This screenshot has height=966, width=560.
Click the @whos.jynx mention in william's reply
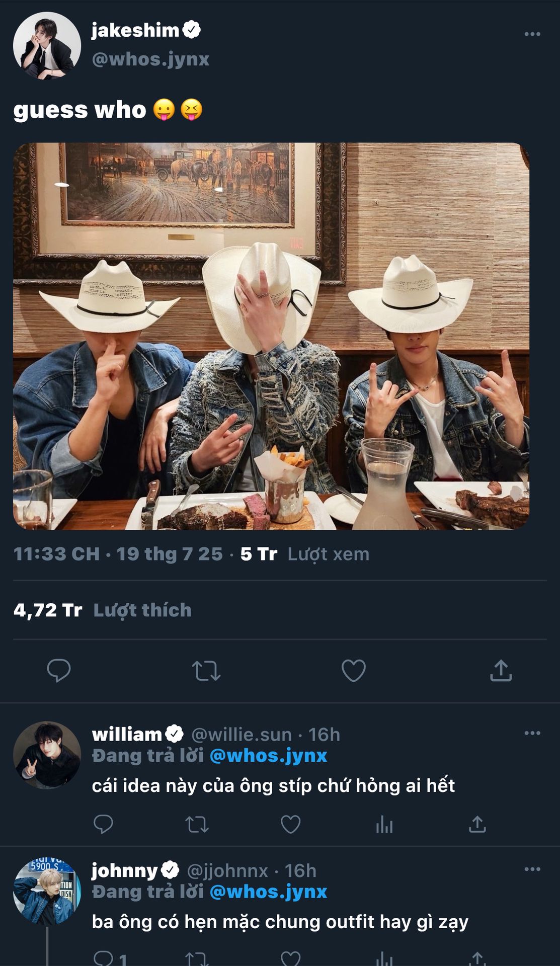[x=268, y=756]
